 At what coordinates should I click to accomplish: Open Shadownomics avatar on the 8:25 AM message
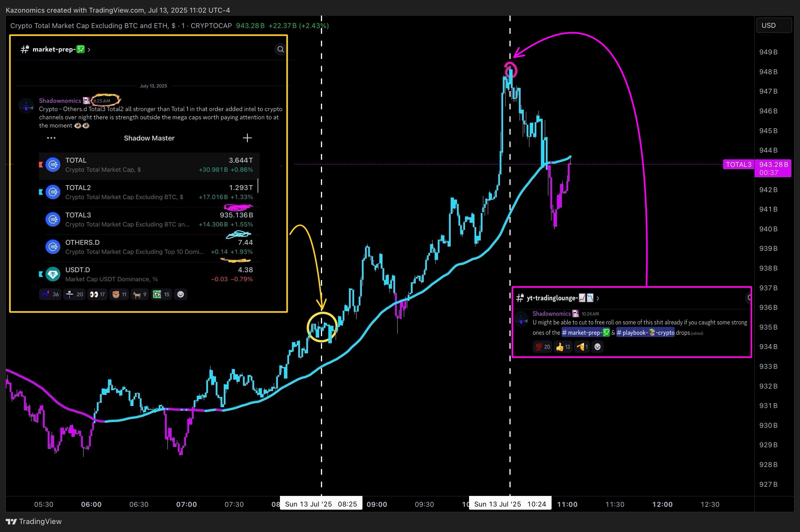coord(26,106)
